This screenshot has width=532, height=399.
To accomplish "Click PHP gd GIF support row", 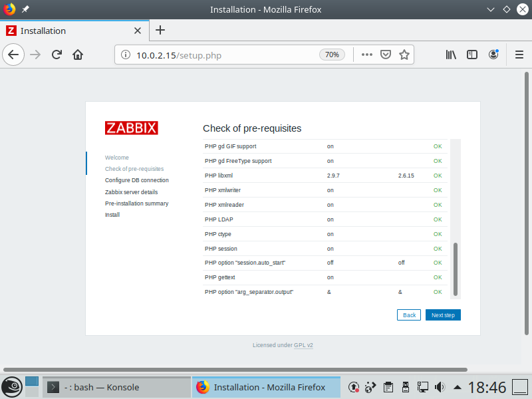I will 325,146.
